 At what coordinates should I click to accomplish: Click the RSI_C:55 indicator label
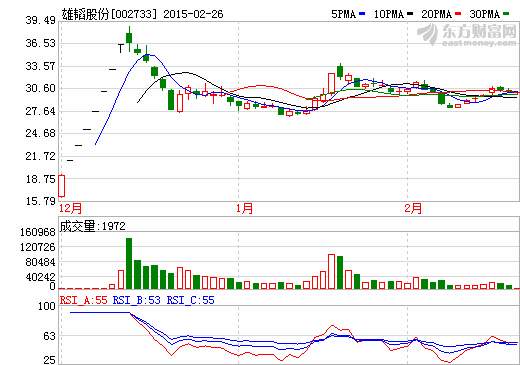(x=191, y=300)
